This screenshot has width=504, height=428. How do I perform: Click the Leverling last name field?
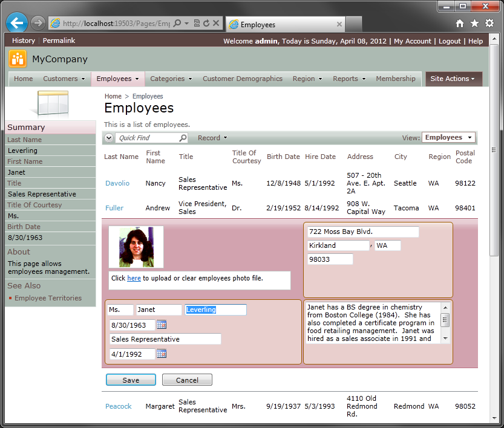215,310
